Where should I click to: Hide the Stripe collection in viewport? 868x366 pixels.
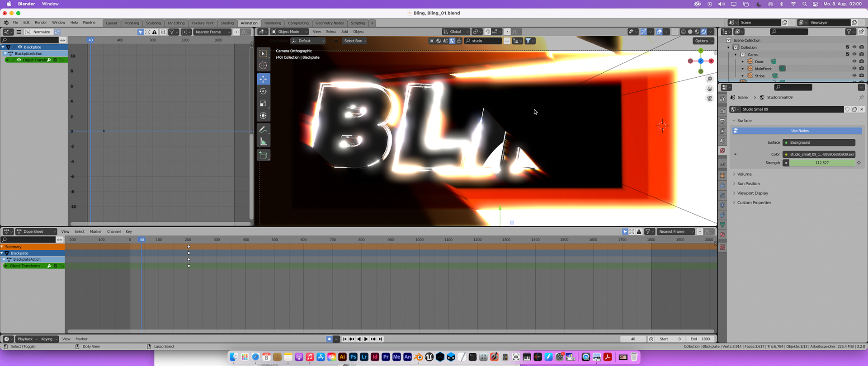[854, 76]
